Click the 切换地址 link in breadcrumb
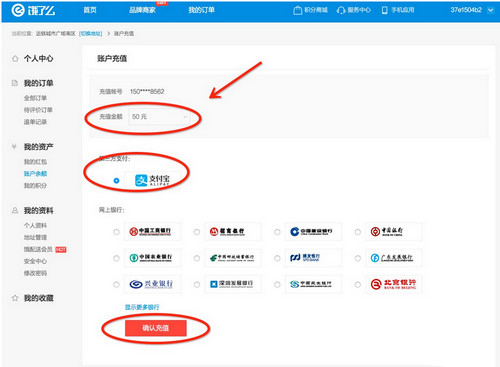The height and width of the screenshot is (367, 500). pos(90,34)
